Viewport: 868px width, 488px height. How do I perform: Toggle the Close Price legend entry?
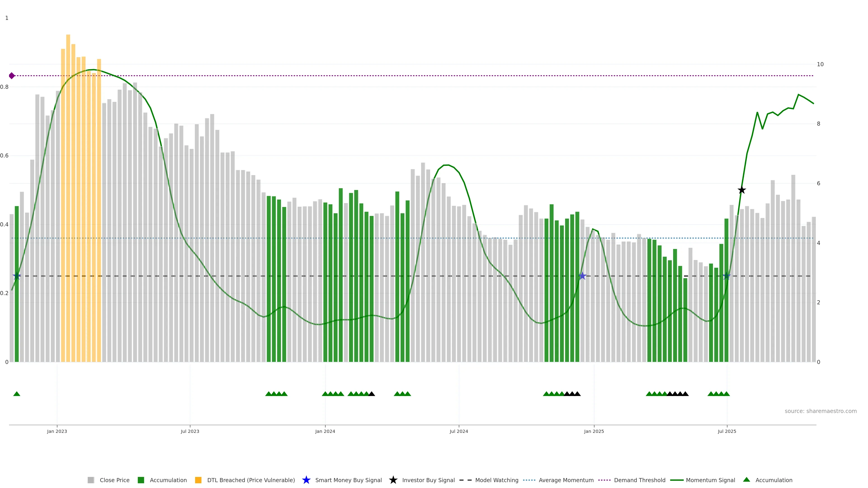pyautogui.click(x=115, y=480)
